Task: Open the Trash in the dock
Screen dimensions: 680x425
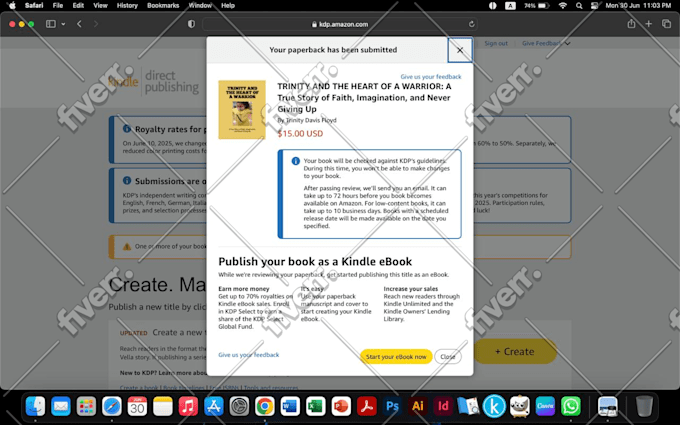Action: tap(644, 407)
